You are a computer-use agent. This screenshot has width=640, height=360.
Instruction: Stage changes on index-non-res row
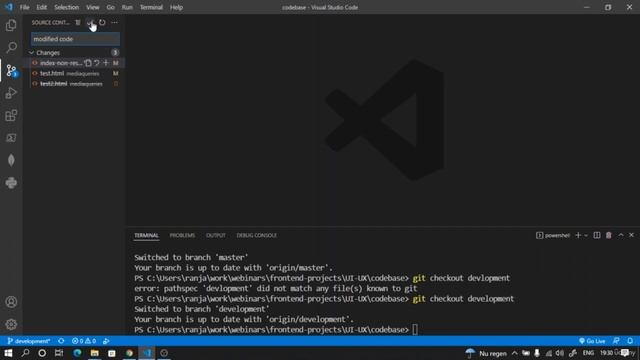coord(106,63)
